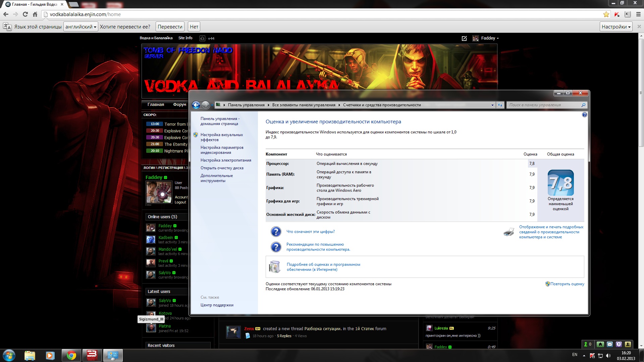Click the network tray icon

(x=600, y=355)
